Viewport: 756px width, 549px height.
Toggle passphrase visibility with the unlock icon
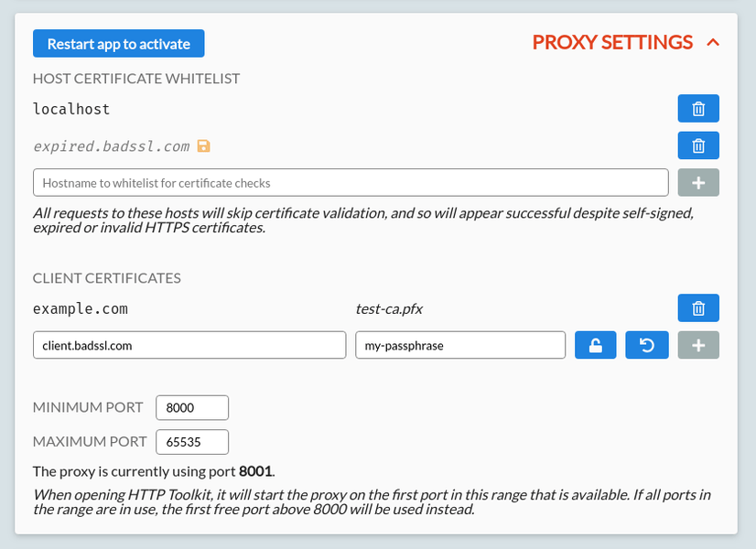[x=595, y=345]
